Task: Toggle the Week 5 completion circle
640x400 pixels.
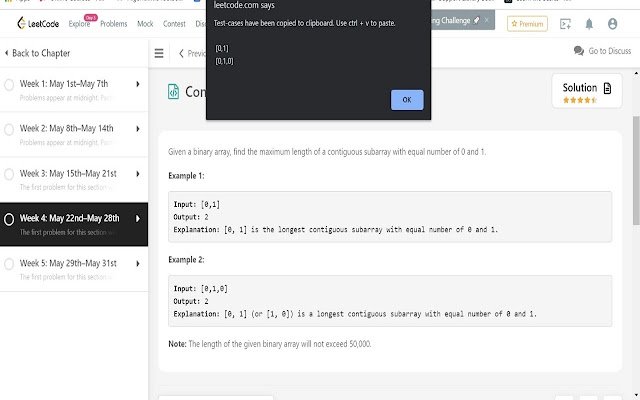Action: click(9, 264)
